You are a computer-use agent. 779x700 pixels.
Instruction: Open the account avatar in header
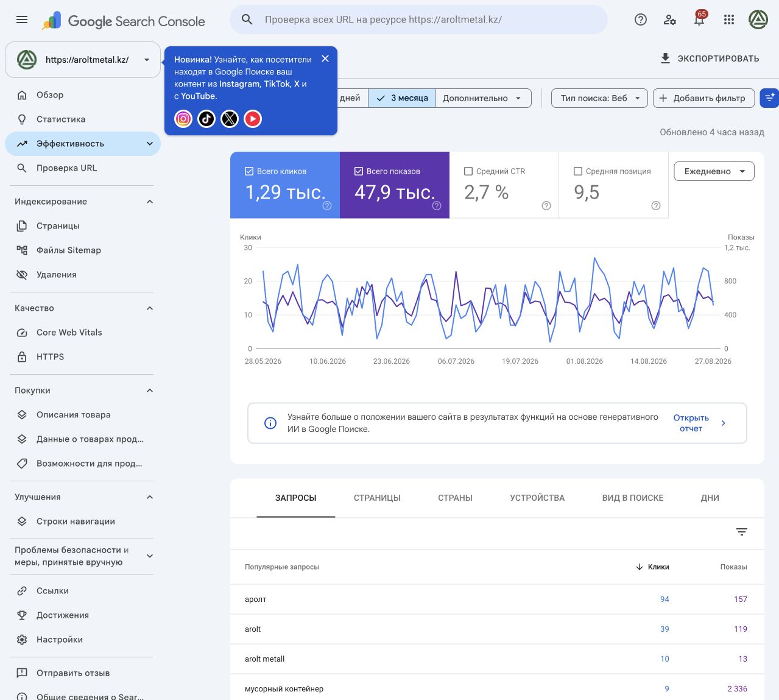pyautogui.click(x=758, y=19)
